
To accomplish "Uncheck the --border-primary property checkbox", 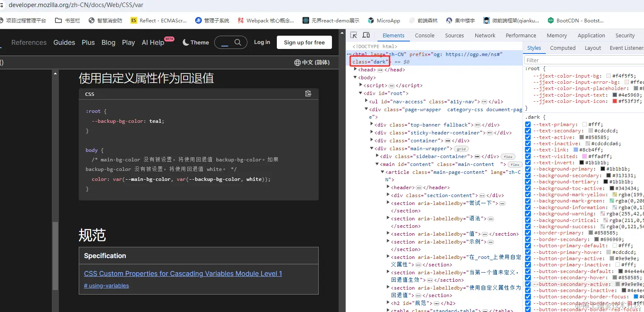I will 528,233.
